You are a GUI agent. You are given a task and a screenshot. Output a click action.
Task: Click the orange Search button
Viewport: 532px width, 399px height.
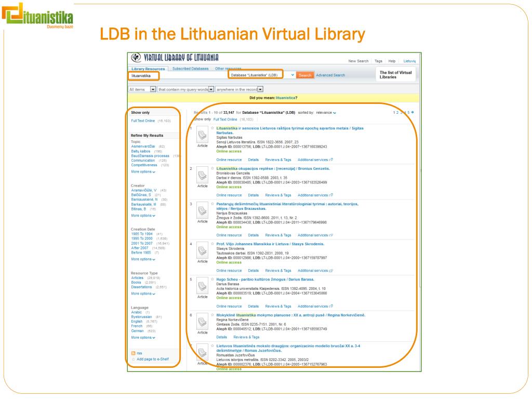point(304,75)
